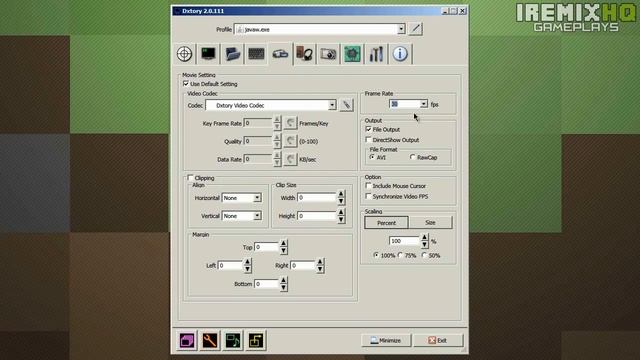Click Data Rate spinner arrows
The image size is (640, 360).
click(277, 159)
